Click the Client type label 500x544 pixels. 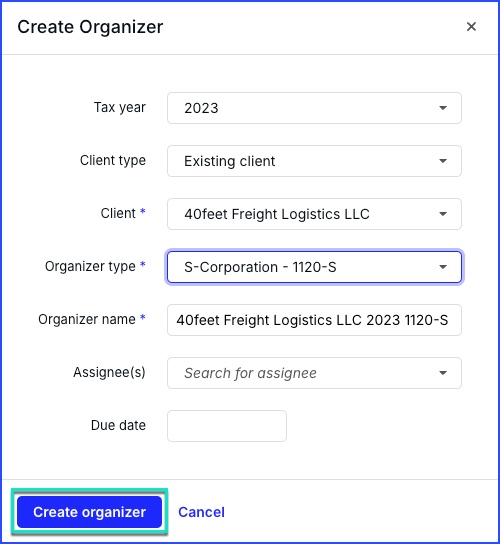113,161
